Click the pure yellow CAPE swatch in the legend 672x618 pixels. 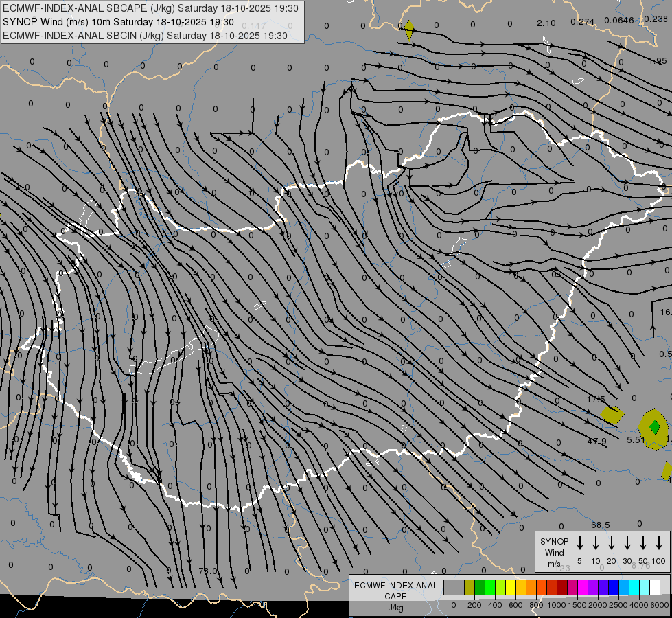[511, 588]
